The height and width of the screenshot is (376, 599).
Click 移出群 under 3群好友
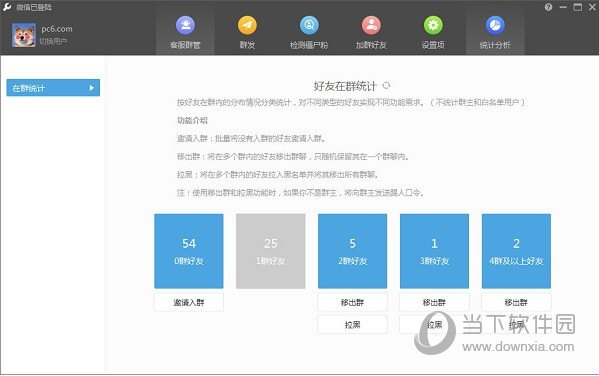(x=434, y=302)
